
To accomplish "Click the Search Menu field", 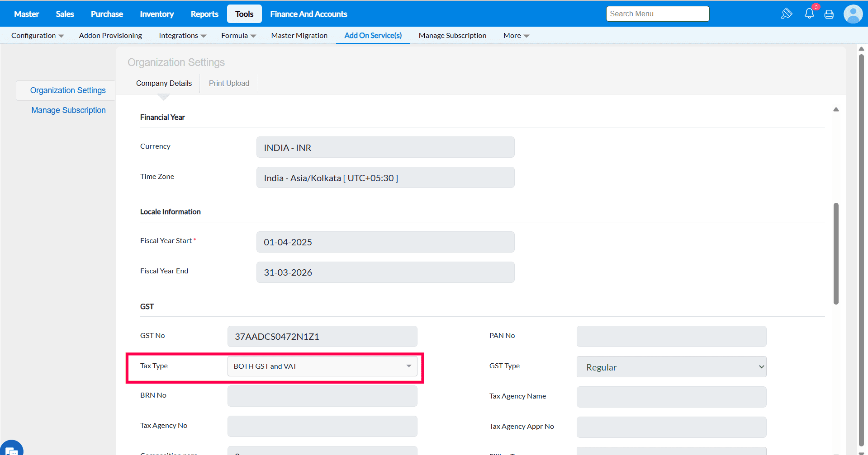I will (x=658, y=14).
